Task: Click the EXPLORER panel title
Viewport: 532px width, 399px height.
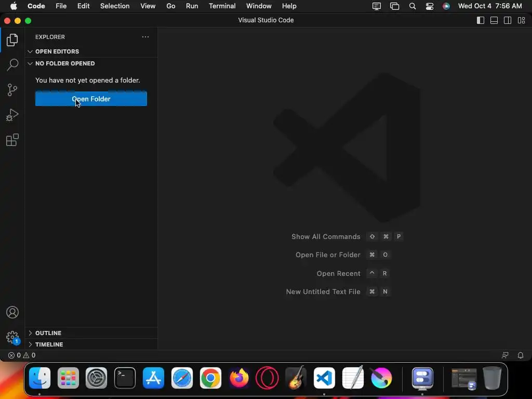Action: pyautogui.click(x=50, y=37)
